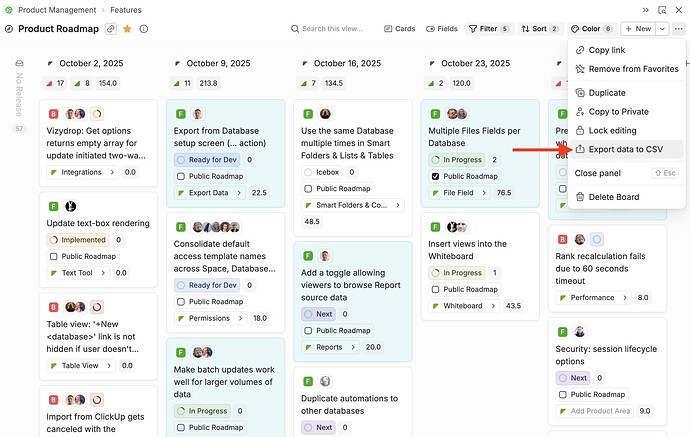Focus the Search this view field
The image size is (690, 437).
tap(327, 29)
